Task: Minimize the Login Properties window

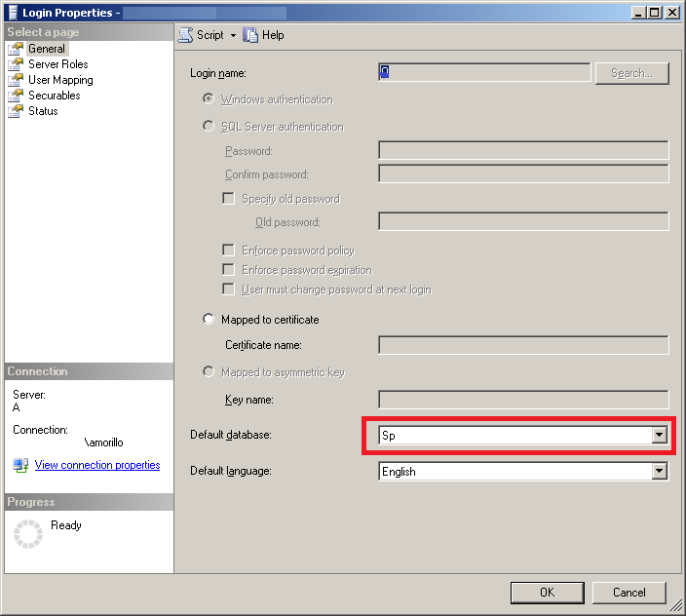Action: (x=638, y=13)
